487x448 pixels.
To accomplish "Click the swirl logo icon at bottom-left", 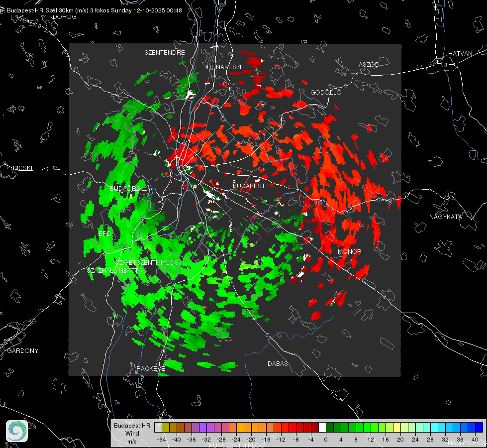I will [17, 431].
